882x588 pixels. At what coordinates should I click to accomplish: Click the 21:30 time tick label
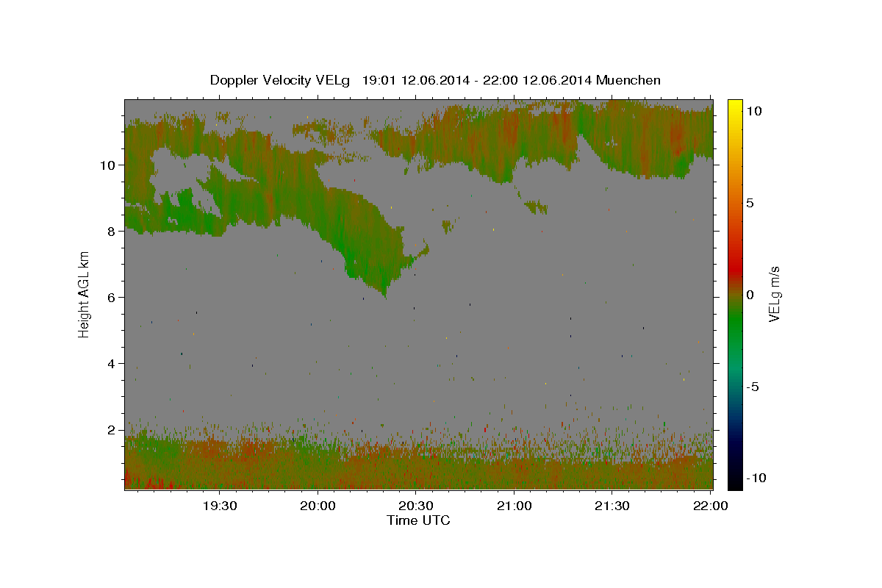coord(612,506)
